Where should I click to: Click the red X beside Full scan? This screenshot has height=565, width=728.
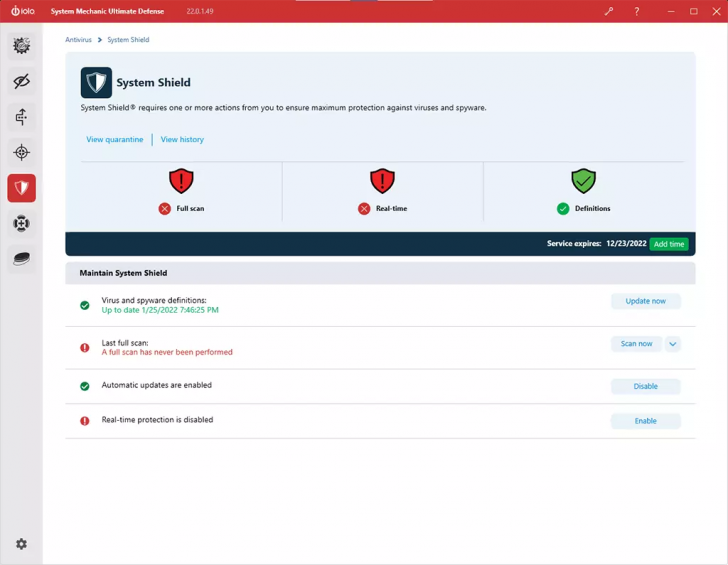pyautogui.click(x=164, y=209)
